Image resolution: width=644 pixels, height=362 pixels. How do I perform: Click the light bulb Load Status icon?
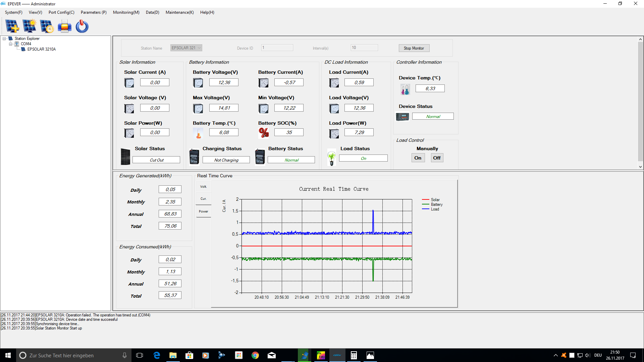332,158
